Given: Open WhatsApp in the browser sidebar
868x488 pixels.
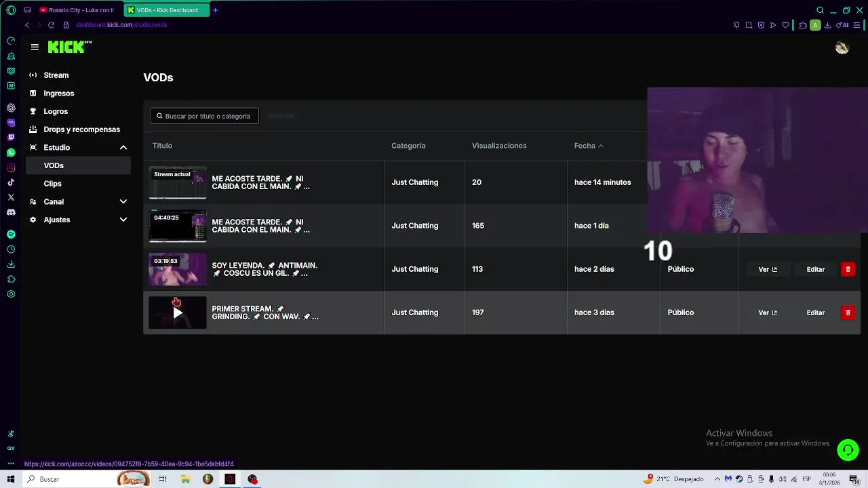Looking at the screenshot, I should (x=11, y=152).
